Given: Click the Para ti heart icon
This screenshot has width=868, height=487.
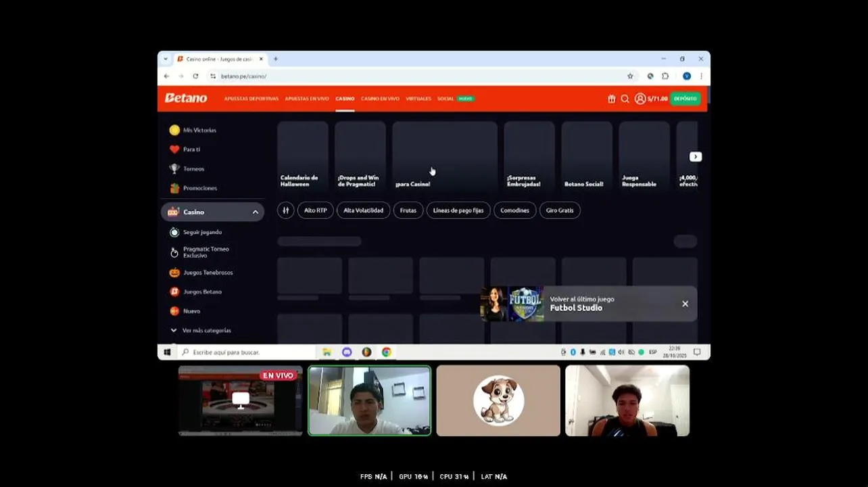Looking at the screenshot, I should (174, 149).
